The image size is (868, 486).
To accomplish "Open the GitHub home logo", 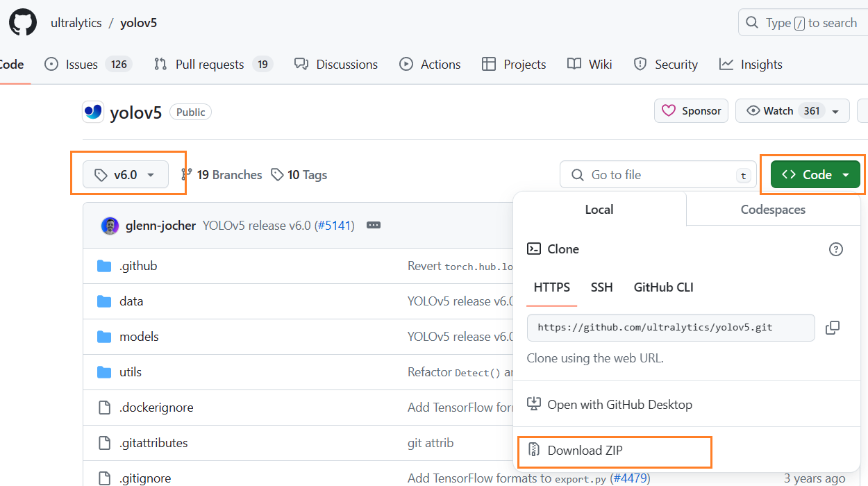I will [22, 22].
